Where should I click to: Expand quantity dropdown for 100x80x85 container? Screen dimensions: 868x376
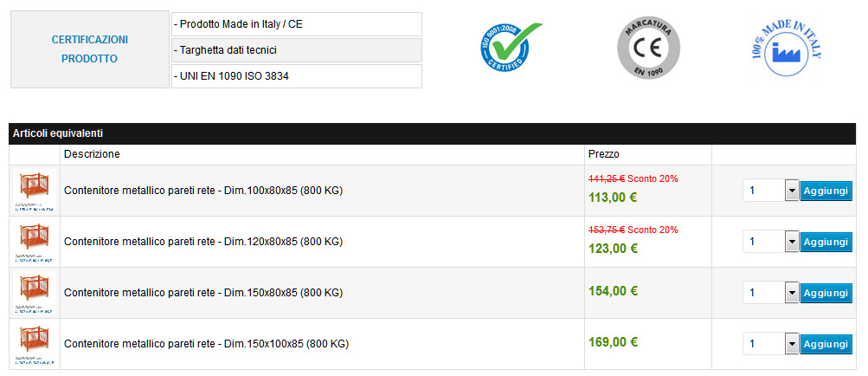point(791,191)
